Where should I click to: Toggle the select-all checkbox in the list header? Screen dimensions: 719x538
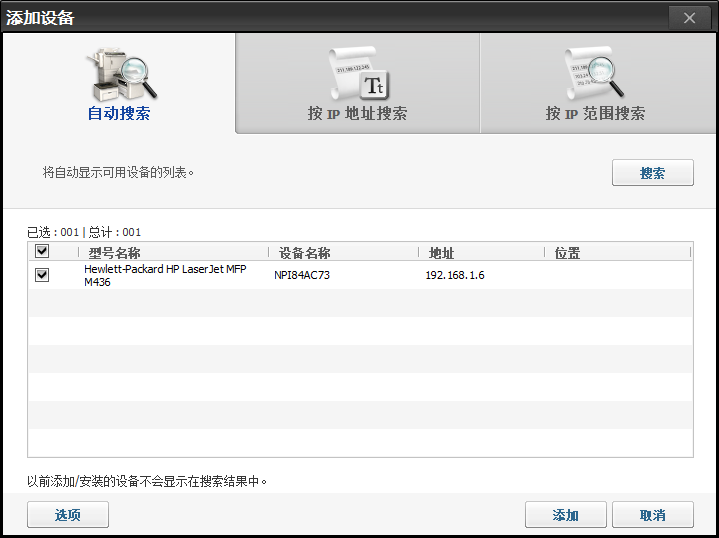(x=42, y=252)
